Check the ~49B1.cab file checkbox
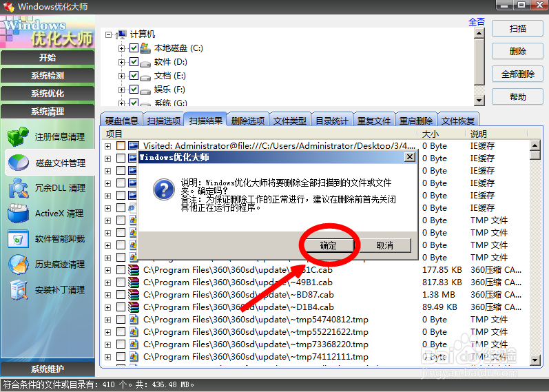 (121, 282)
